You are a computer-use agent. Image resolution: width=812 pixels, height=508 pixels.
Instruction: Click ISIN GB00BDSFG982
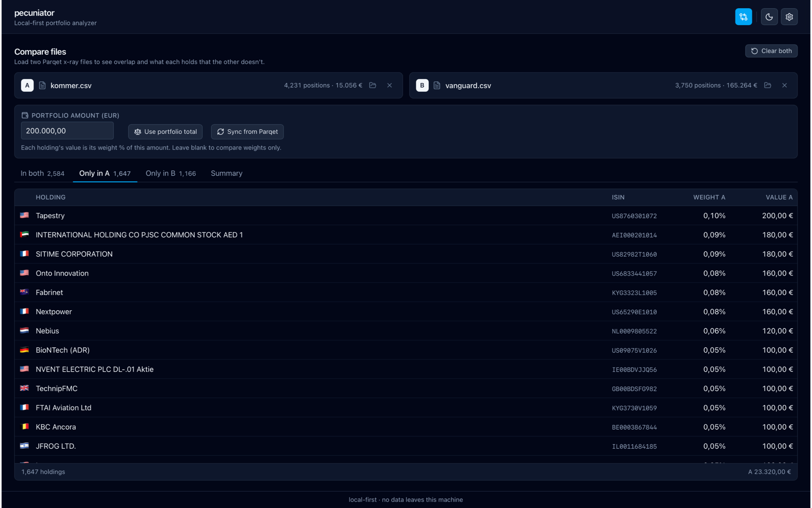(634, 389)
